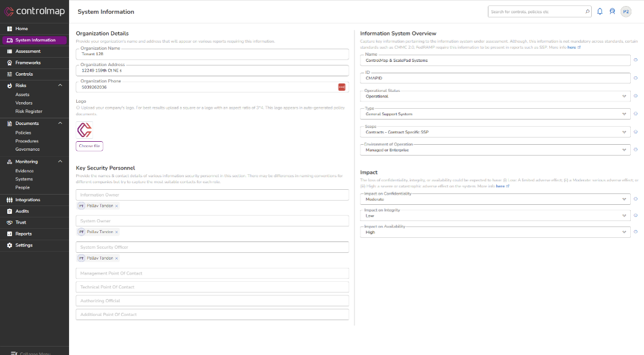
Task: Click the Settings gear icon
Action: 8,245
